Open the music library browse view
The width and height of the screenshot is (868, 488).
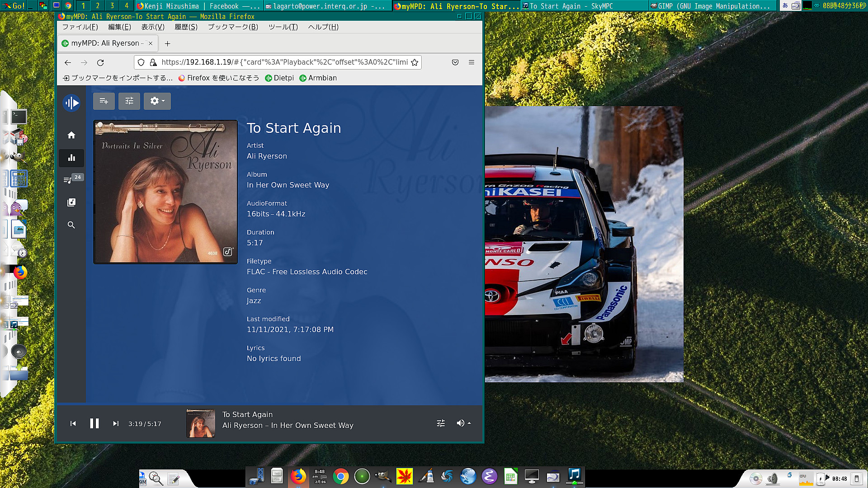[x=71, y=202]
